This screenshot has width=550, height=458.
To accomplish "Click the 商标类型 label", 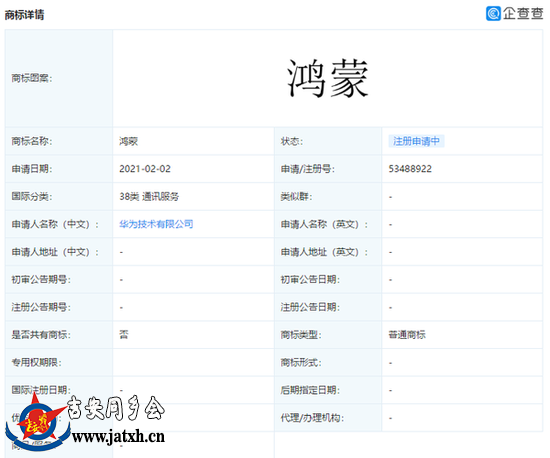I will (x=301, y=335).
